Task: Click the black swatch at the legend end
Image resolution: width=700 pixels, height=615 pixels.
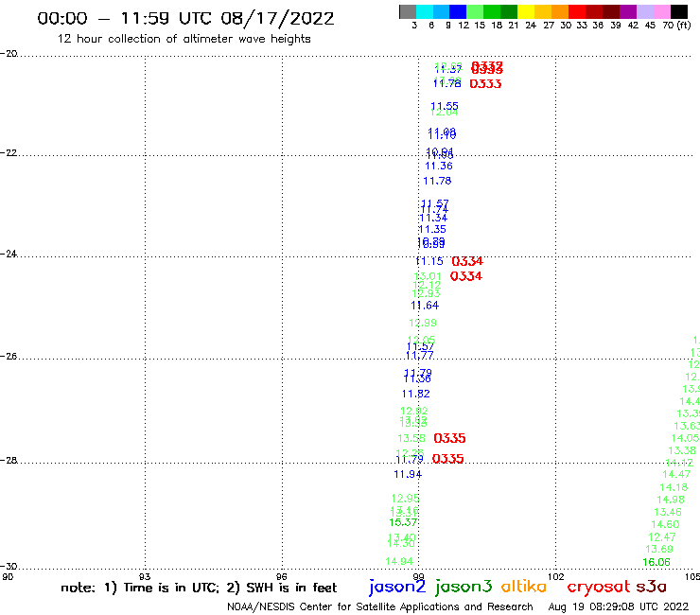Action: point(678,11)
